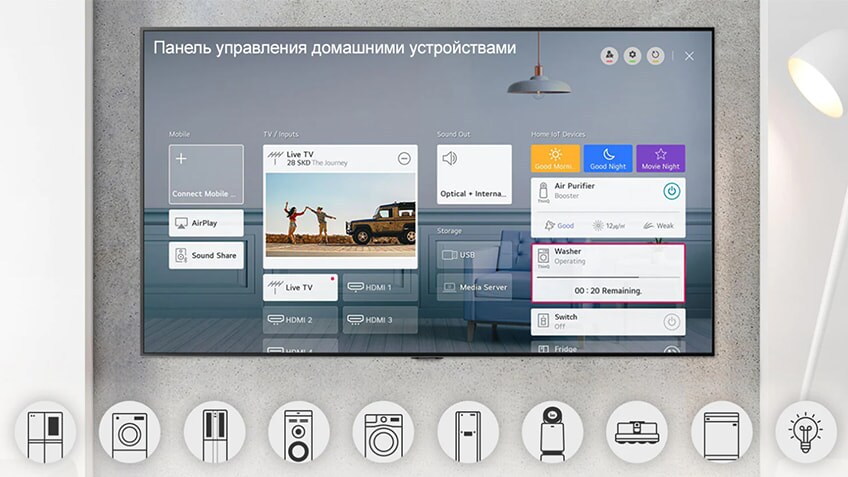Viewport: 848px width, 477px height.
Task: Switch to HDMI 1 input
Action: tap(380, 287)
